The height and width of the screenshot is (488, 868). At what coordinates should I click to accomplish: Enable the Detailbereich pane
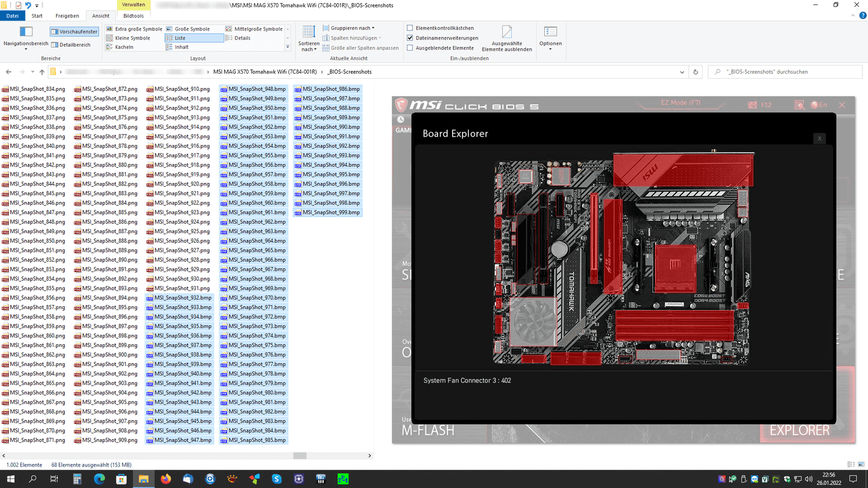click(x=71, y=44)
